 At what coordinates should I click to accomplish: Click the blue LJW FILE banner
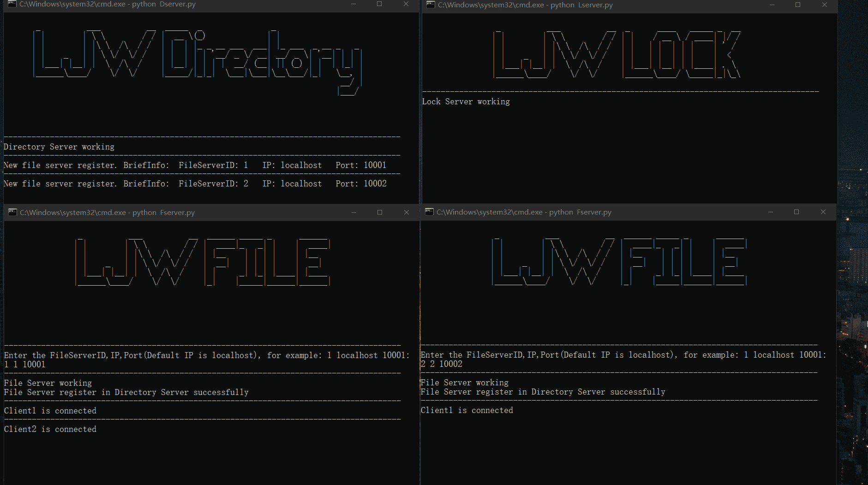coord(619,262)
